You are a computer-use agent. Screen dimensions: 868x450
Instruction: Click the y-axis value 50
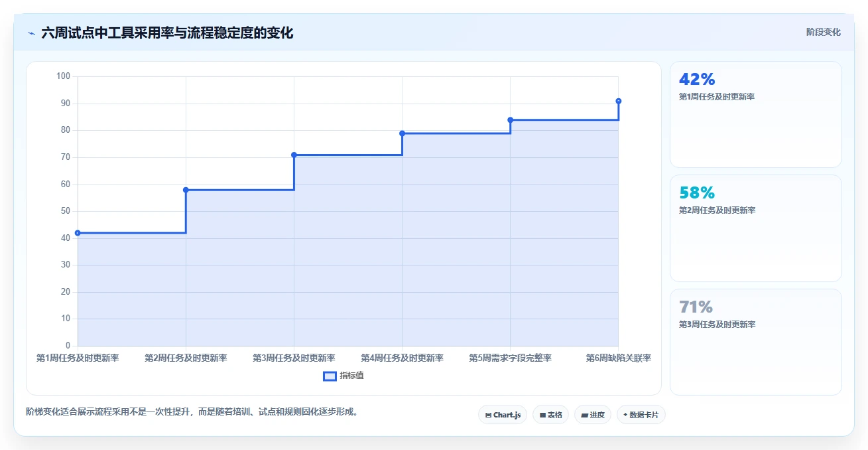pyautogui.click(x=65, y=211)
